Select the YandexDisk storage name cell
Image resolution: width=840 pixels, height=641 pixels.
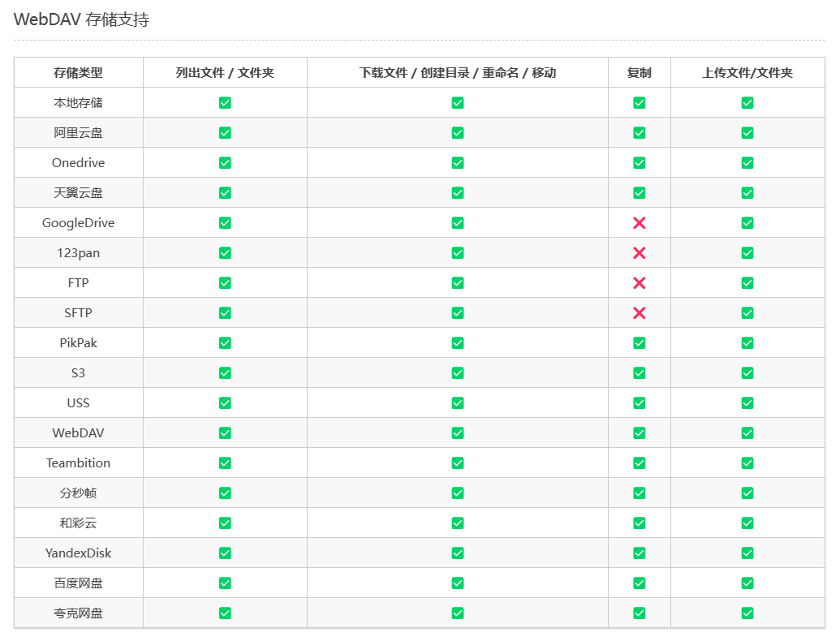(79, 553)
